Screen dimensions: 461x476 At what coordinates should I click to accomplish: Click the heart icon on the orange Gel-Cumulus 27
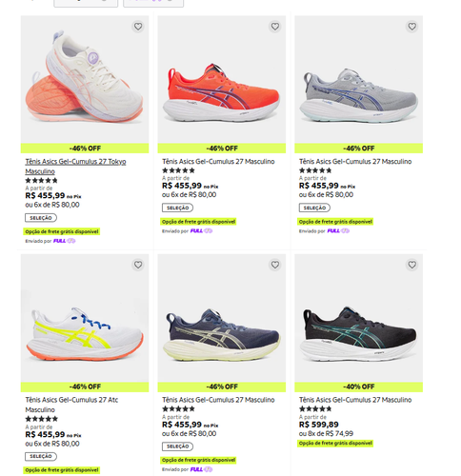coord(275,27)
